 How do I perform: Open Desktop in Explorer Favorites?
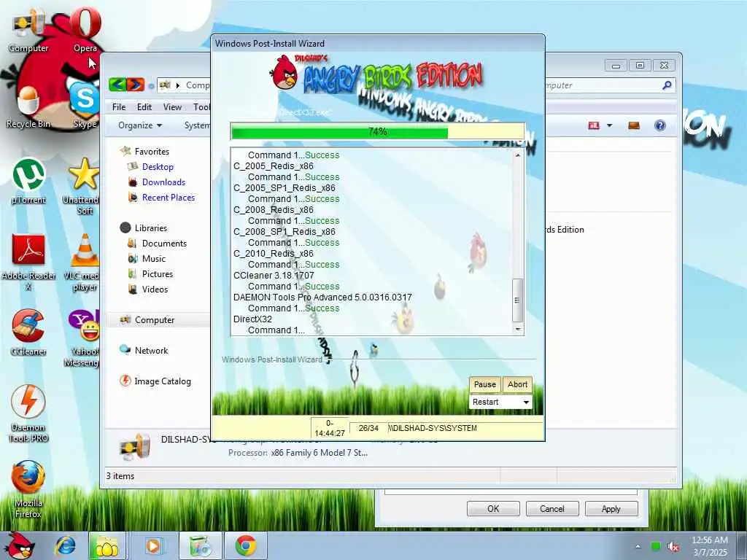pos(158,167)
